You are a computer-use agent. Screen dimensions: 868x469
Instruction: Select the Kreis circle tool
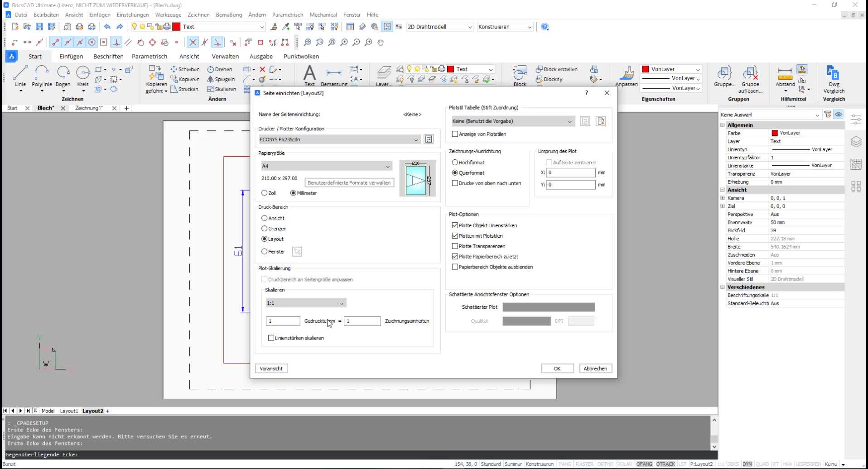pyautogui.click(x=83, y=76)
